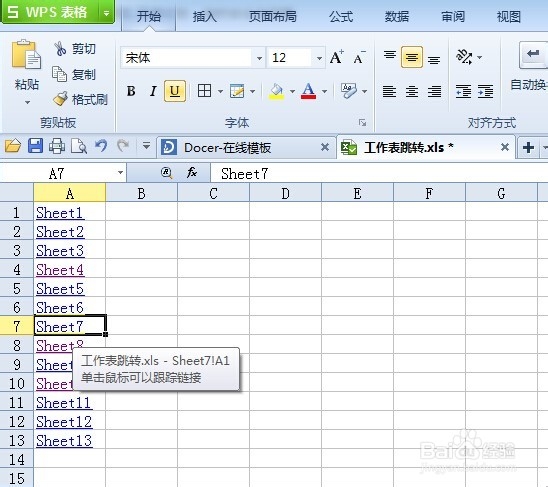
Task: Click the Paste clipboard icon
Action: pos(26,54)
